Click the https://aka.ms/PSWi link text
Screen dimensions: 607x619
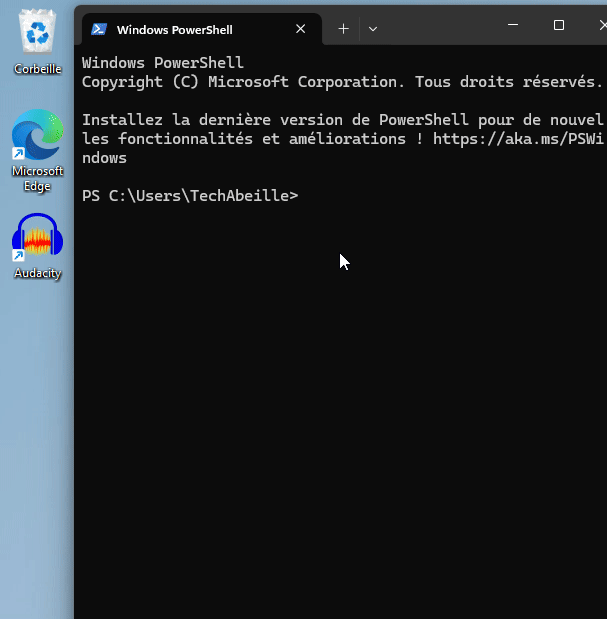point(518,139)
